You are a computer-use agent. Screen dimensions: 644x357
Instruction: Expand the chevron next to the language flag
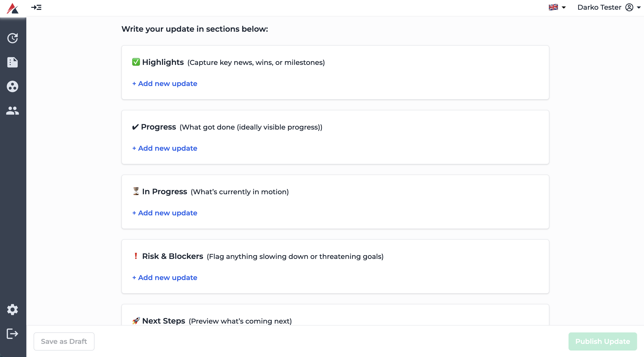coord(564,8)
